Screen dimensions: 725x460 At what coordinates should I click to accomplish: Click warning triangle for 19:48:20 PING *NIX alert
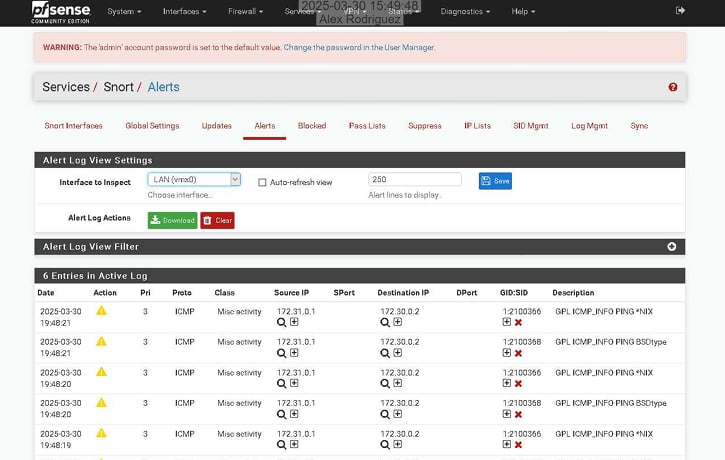pyautogui.click(x=101, y=372)
